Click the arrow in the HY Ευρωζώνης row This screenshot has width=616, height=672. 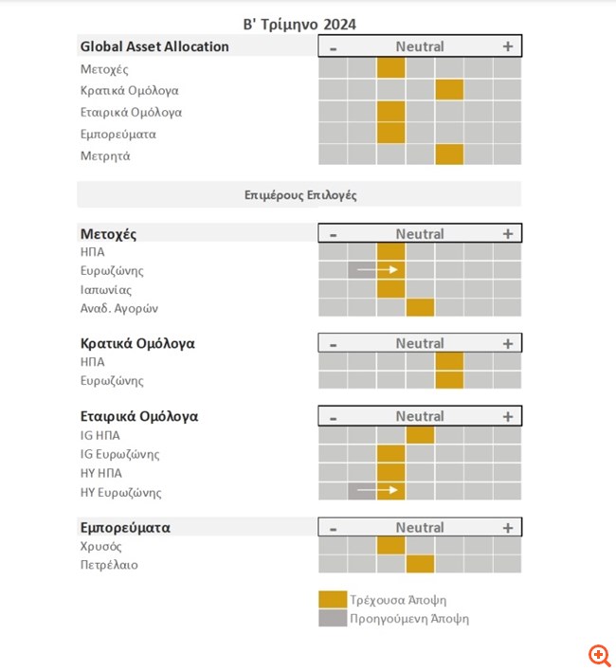(377, 490)
